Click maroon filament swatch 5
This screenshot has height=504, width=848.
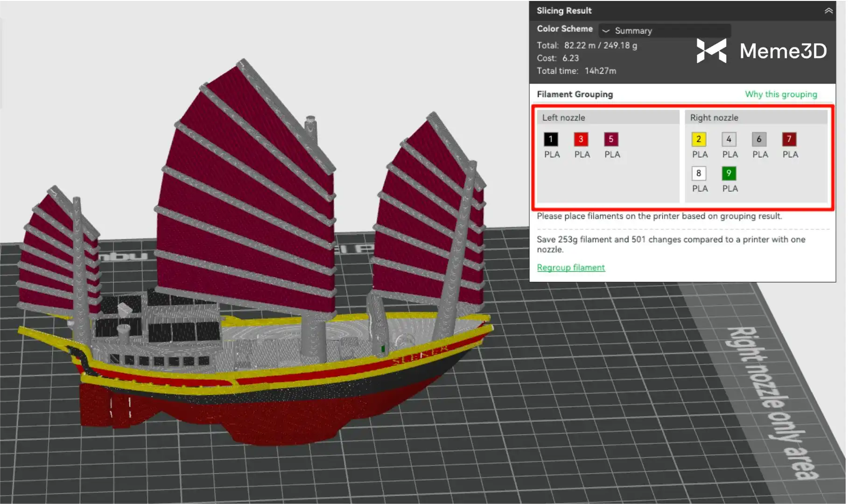click(x=611, y=139)
